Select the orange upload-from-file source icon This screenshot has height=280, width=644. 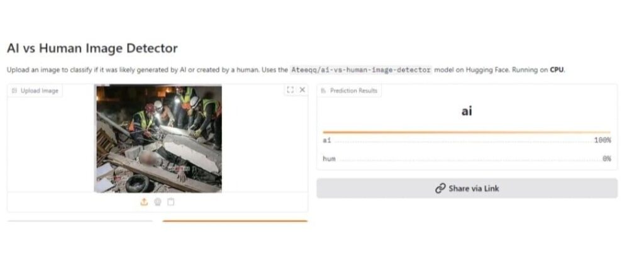[x=144, y=202]
